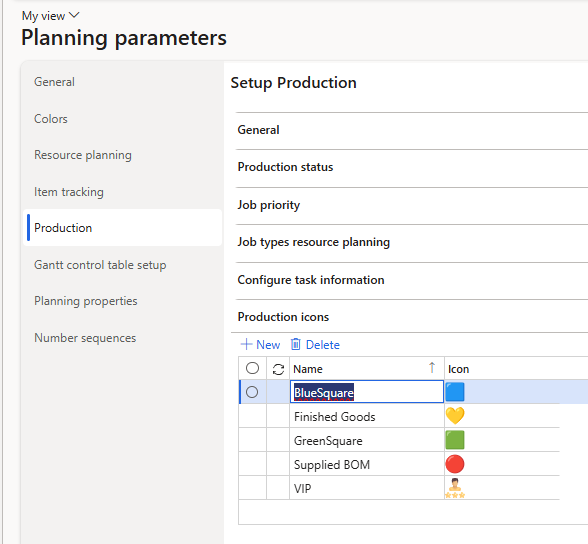Image resolution: width=588 pixels, height=544 pixels.
Task: Open the Number sequences tab
Action: point(85,338)
